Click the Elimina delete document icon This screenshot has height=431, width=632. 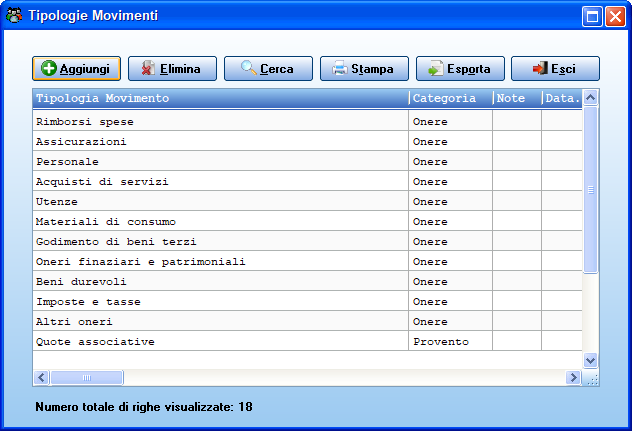[x=148, y=68]
